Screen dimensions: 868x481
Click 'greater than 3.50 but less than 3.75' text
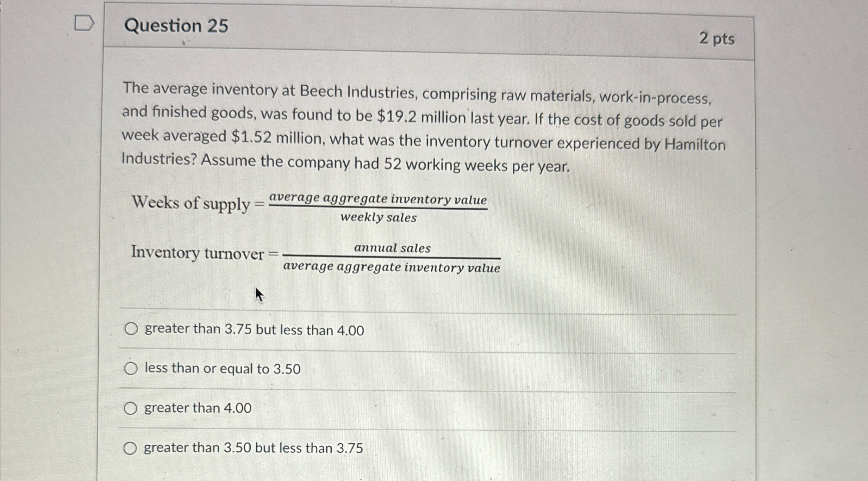253,448
